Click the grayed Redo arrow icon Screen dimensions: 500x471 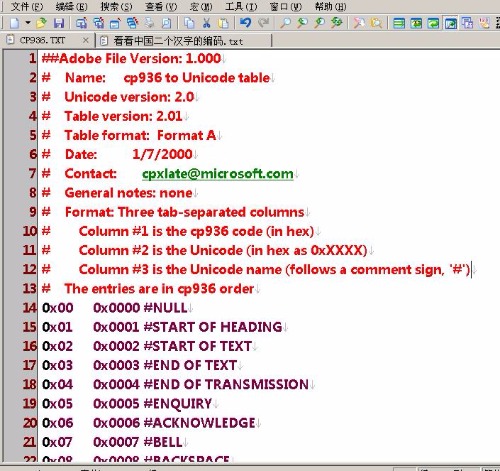pyautogui.click(x=263, y=23)
